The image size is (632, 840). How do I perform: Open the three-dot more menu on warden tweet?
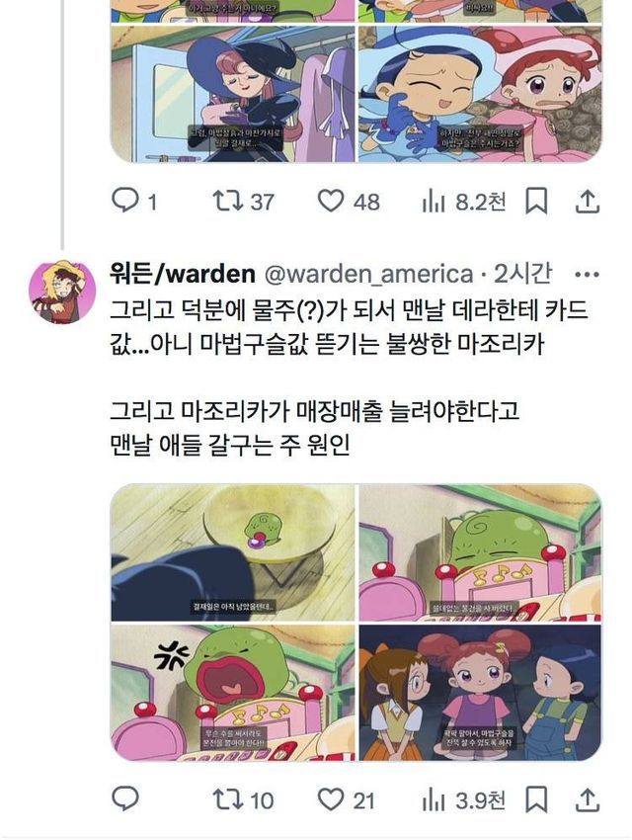point(587,275)
